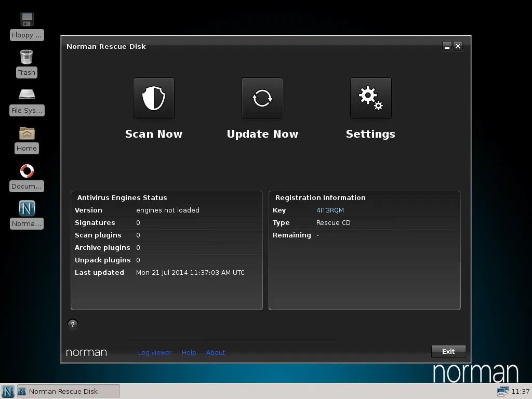
Task: Click the Norman start menu icon in taskbar
Action: [x=8, y=391]
